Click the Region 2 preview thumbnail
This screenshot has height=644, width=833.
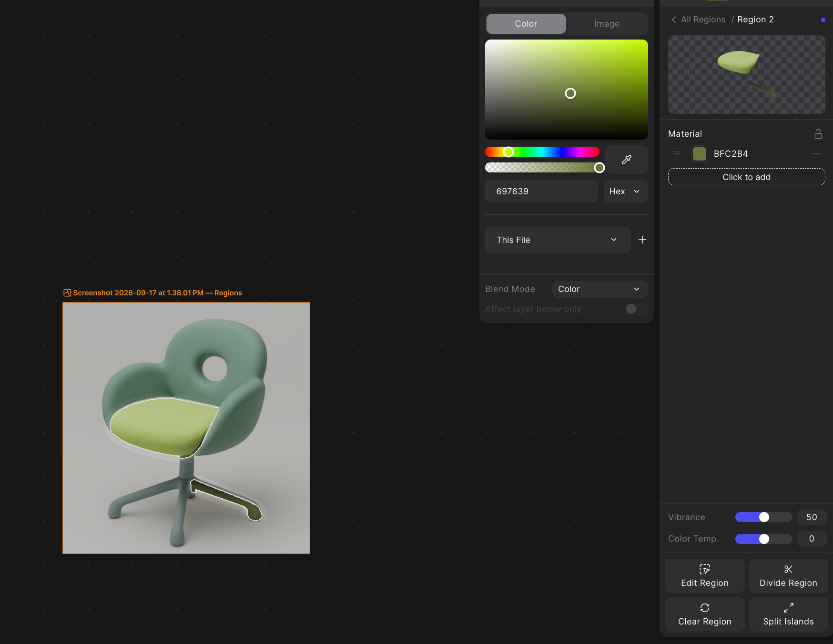pyautogui.click(x=746, y=74)
